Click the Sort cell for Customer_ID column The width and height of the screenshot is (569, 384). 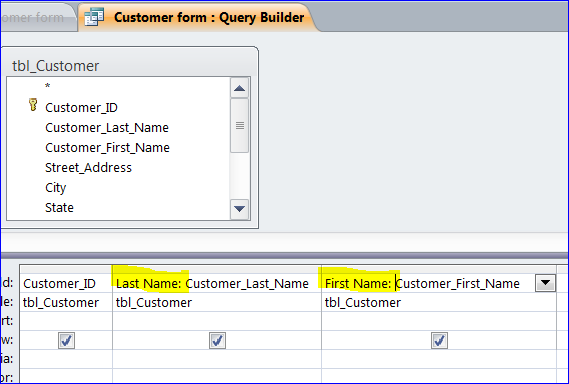coord(66,321)
